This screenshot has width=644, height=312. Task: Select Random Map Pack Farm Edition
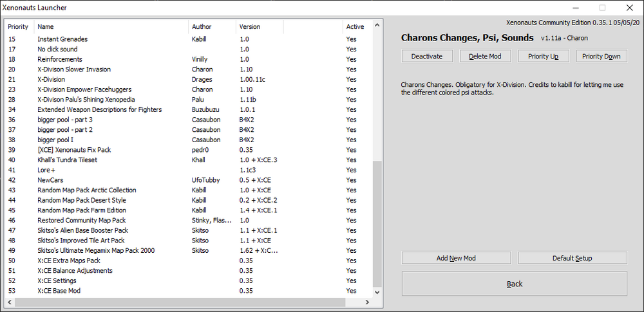(x=189, y=210)
